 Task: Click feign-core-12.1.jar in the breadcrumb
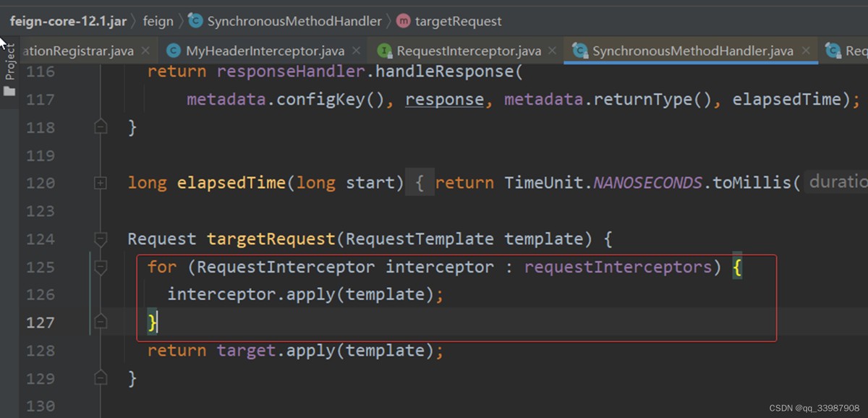[68, 21]
